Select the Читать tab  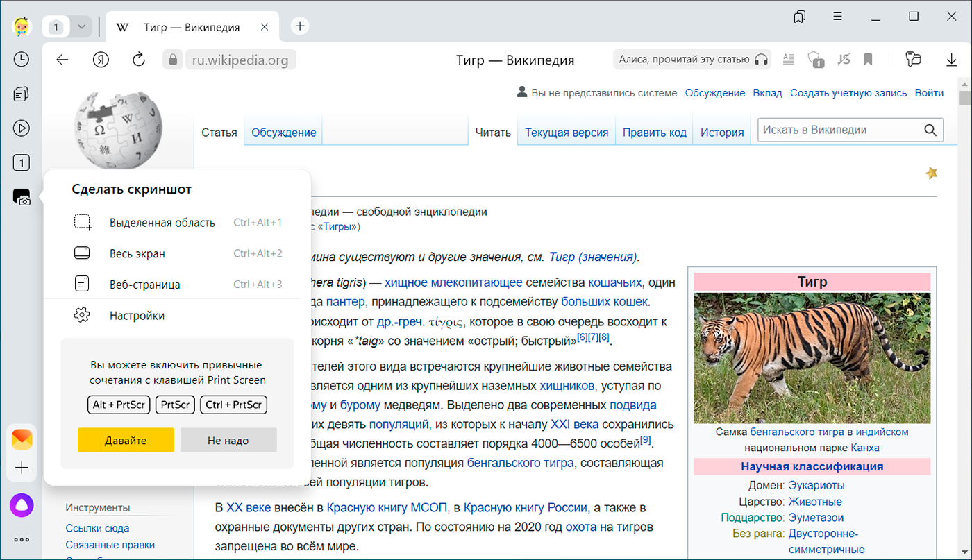coord(494,133)
